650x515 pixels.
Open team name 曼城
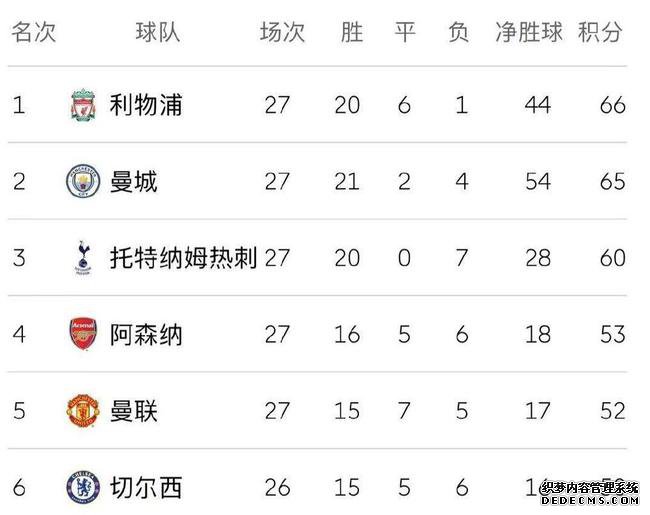(x=133, y=181)
